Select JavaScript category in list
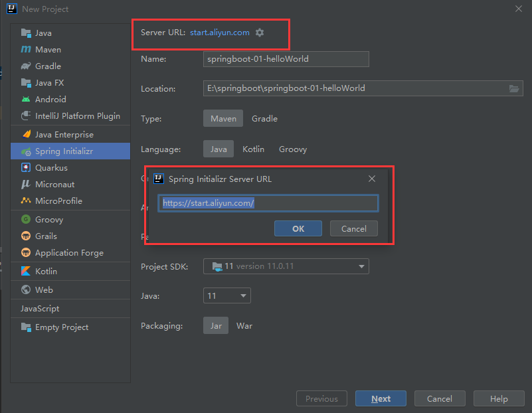The height and width of the screenshot is (413, 532). pos(70,308)
